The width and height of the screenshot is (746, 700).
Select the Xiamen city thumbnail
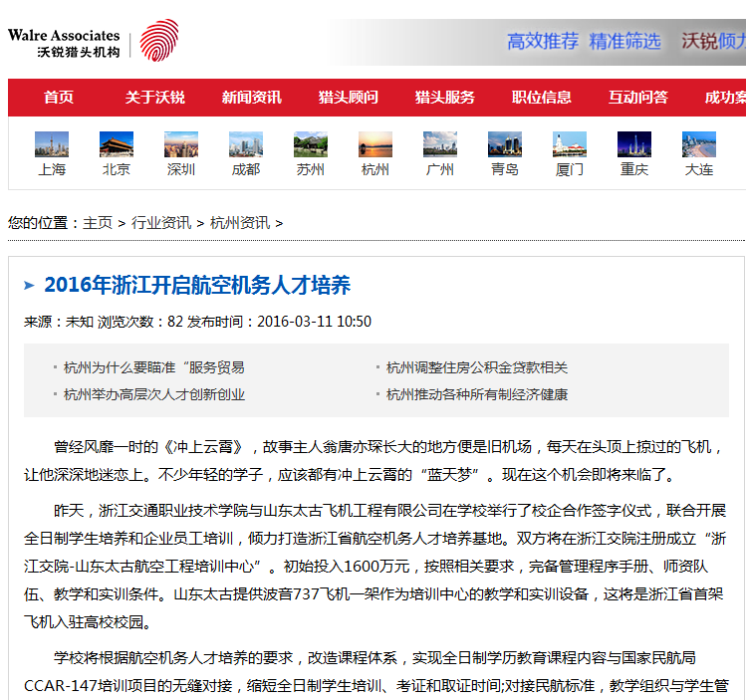click(570, 144)
